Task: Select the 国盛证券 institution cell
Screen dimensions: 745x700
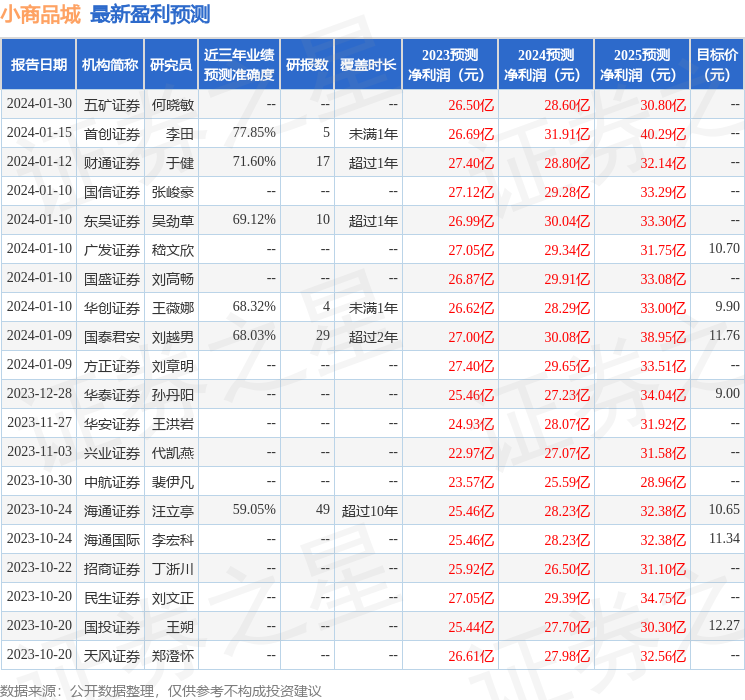Action: click(x=112, y=279)
